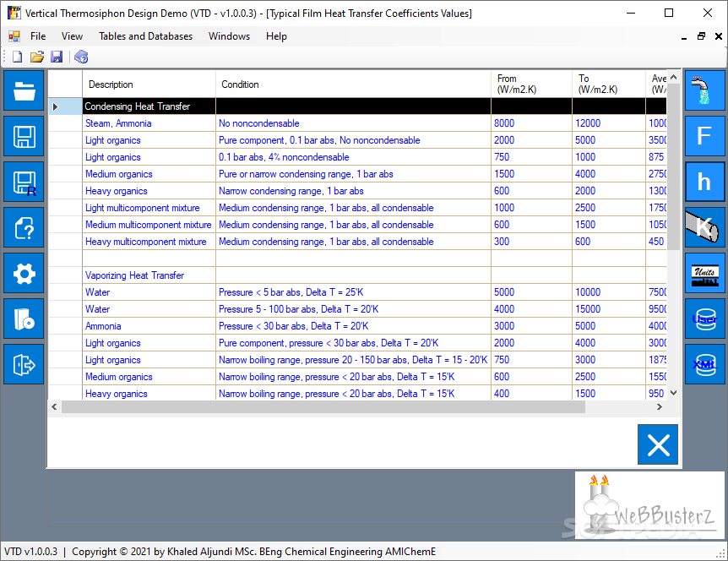Select the 'Steam, Ammonia' cell
The width and height of the screenshot is (728, 561).
pos(149,123)
